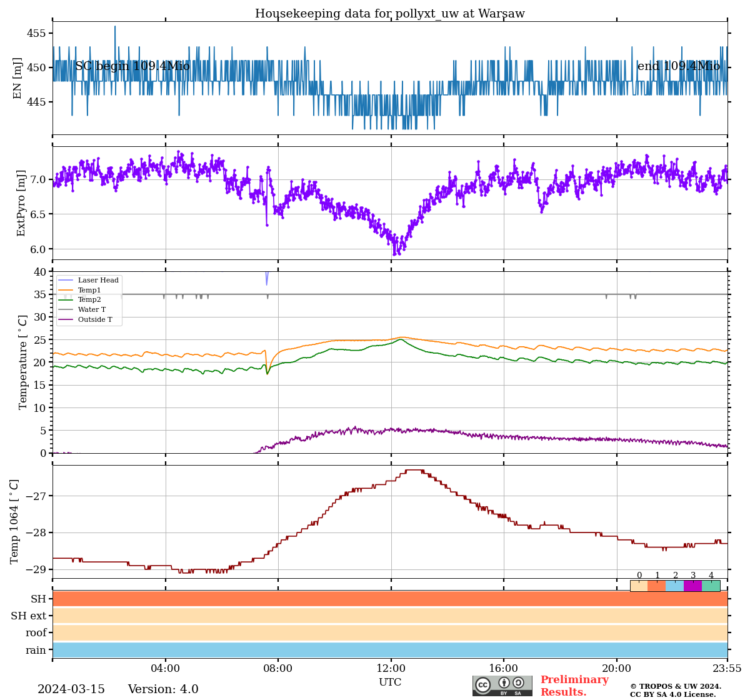750x700 pixels.
Task: Click the Temperature [°C] axis label
Action: tap(23, 362)
